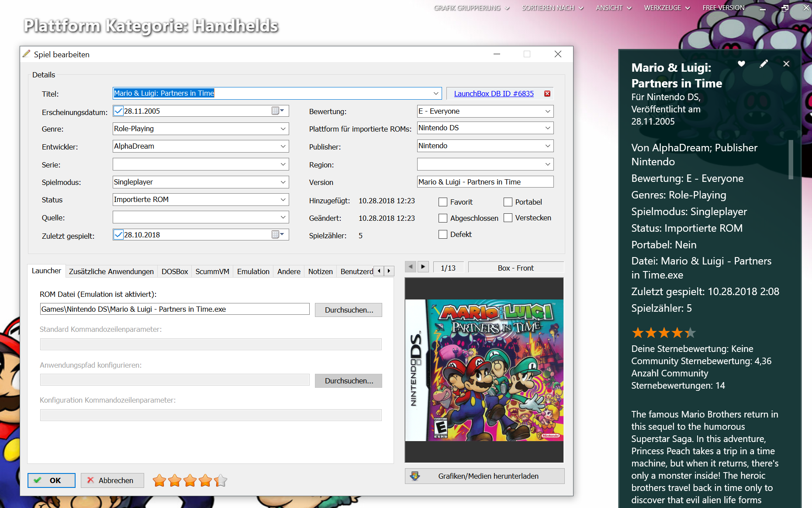
Task: Set first star rating in dialog
Action: point(159,480)
